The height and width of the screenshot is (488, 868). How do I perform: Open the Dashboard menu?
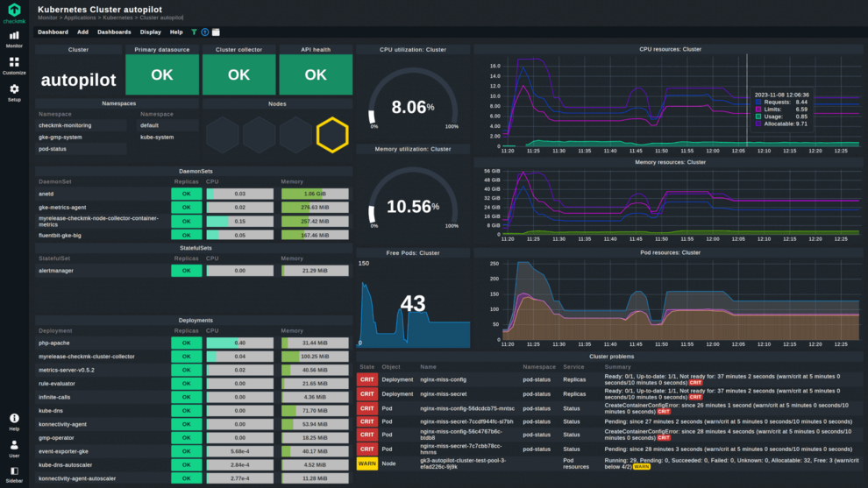[53, 32]
